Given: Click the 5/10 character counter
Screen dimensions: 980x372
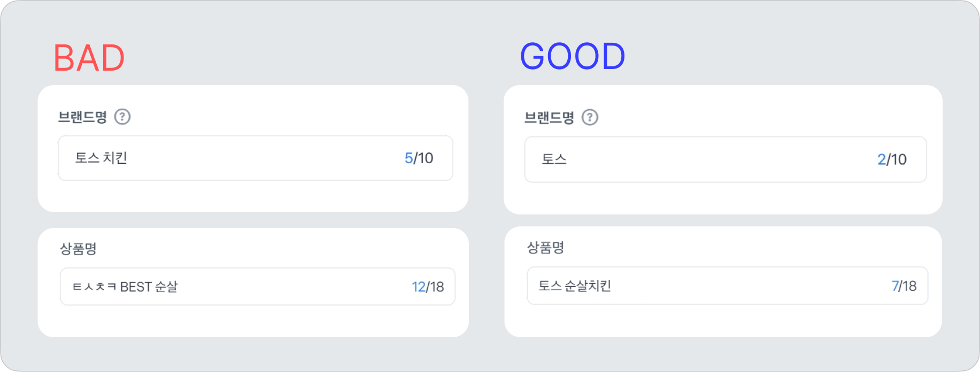Looking at the screenshot, I should click(419, 158).
